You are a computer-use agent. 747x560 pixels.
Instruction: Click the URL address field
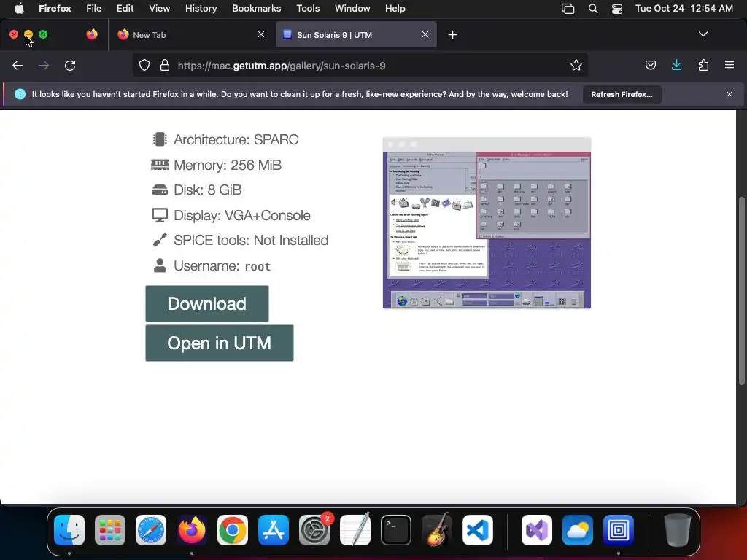click(360, 66)
